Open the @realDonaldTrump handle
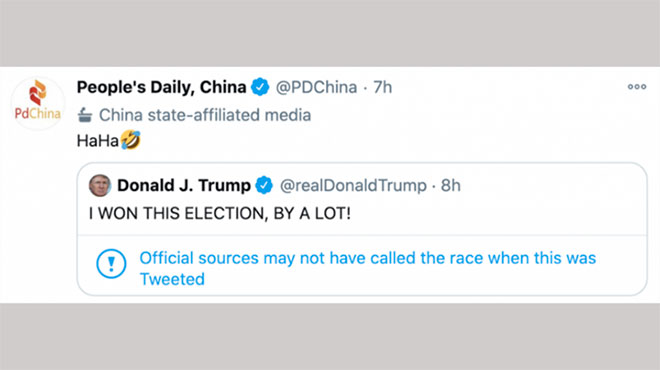The image size is (660, 370). [353, 186]
